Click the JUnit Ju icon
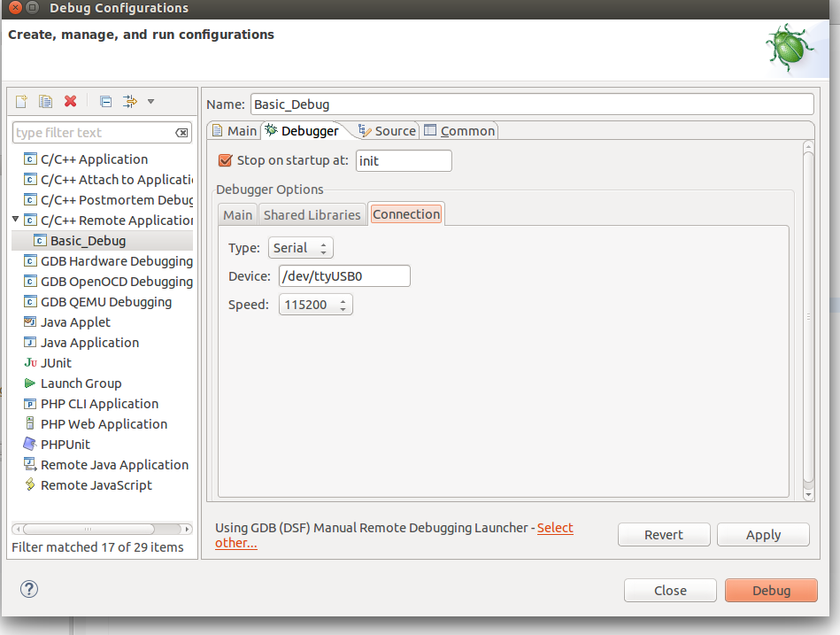The height and width of the screenshot is (635, 840). 30,363
